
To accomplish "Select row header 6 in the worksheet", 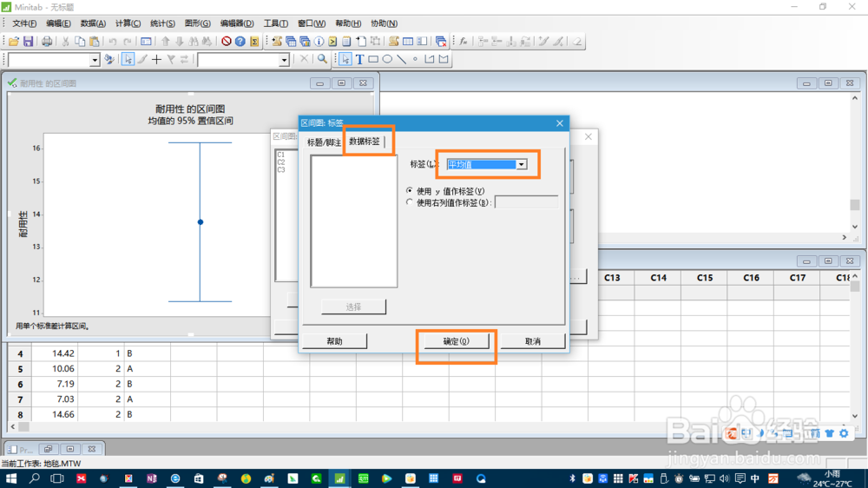I will 20,384.
